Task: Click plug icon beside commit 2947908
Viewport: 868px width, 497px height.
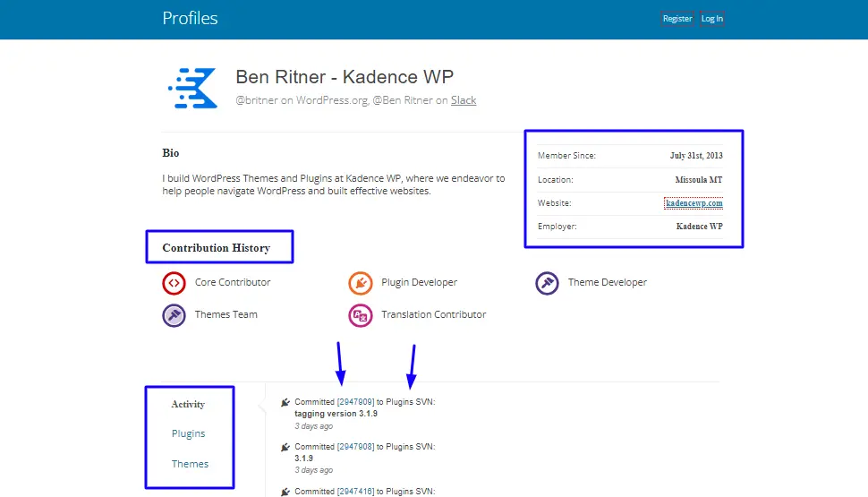Action: click(285, 447)
